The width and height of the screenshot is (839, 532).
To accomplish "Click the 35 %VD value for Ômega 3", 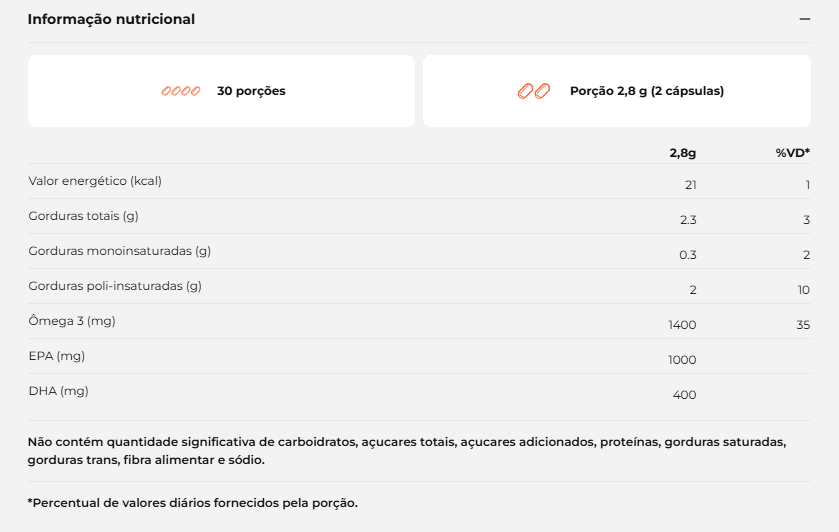I will pyautogui.click(x=803, y=325).
